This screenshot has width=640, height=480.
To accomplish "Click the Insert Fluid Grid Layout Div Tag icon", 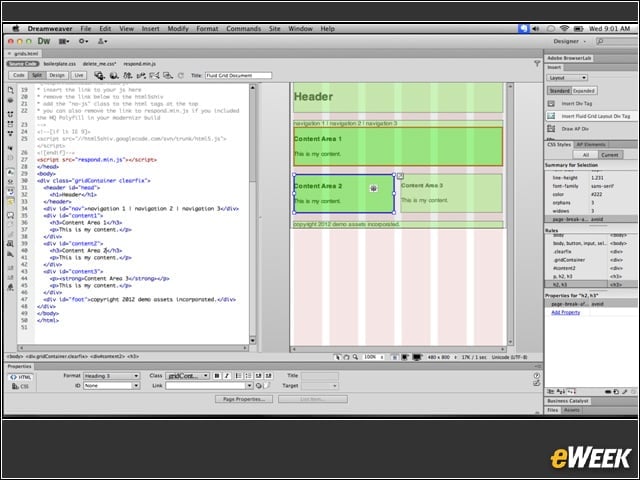I will point(551,116).
